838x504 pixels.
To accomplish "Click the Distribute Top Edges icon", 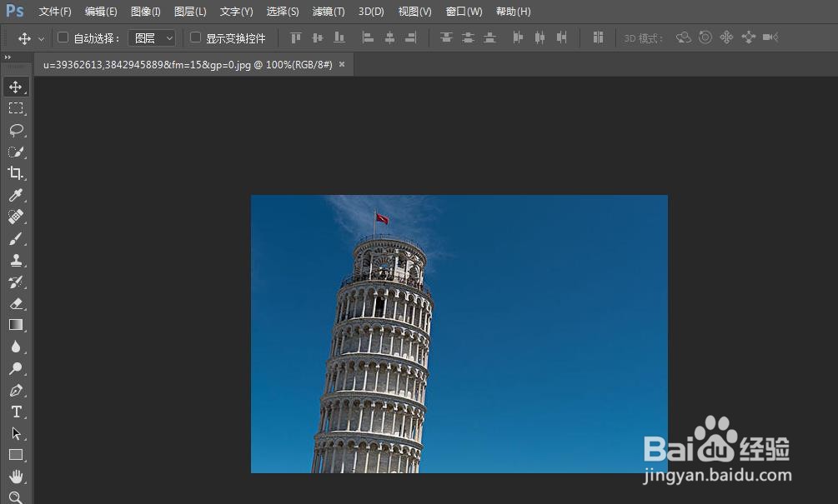I will click(446, 37).
